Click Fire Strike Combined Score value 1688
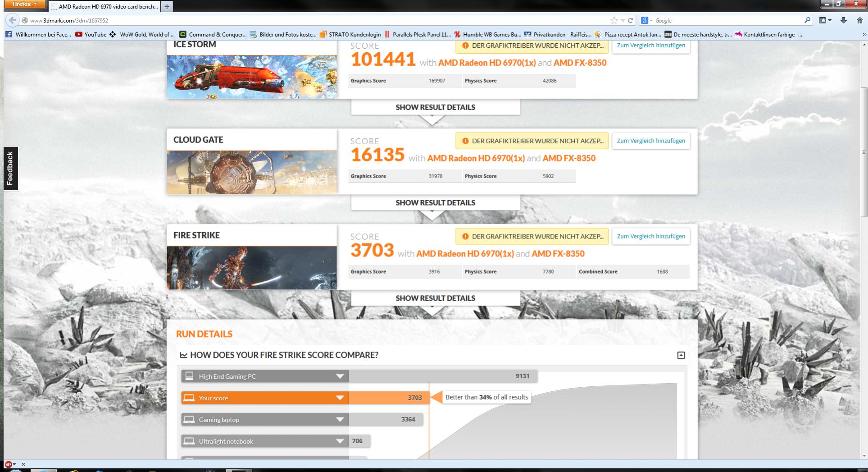Viewport: 868px width, 472px height. click(x=662, y=272)
